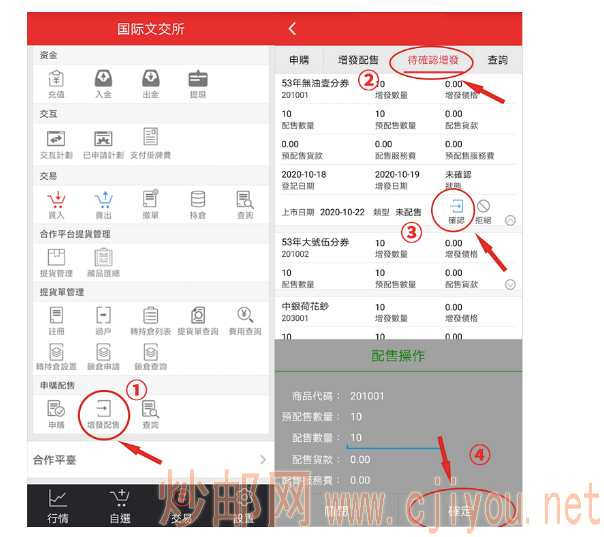Expand the 53年大號伍分券 entry details

pyautogui.click(x=511, y=284)
